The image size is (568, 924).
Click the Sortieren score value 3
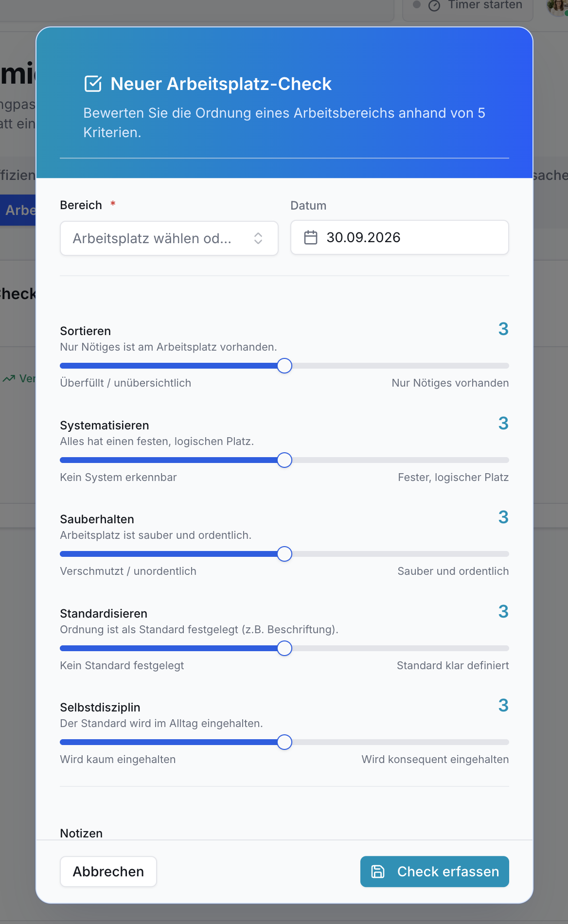503,329
